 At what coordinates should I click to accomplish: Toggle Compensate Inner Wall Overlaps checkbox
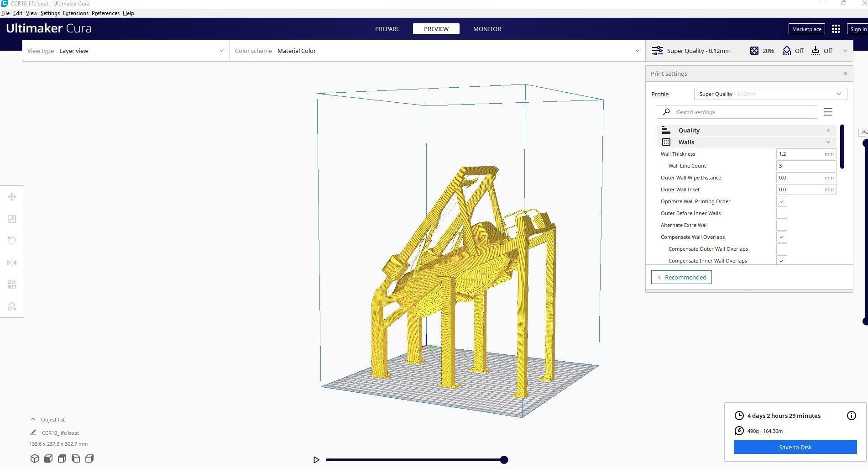click(x=782, y=260)
